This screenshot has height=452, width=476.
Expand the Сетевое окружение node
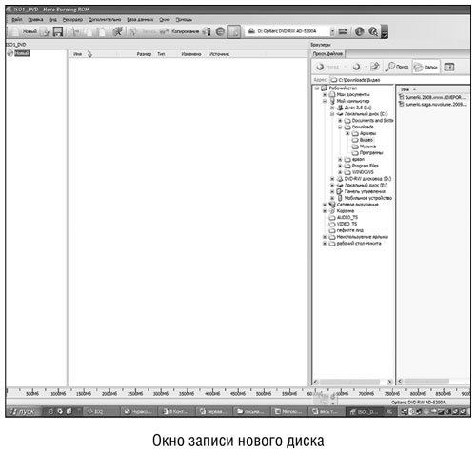click(325, 205)
